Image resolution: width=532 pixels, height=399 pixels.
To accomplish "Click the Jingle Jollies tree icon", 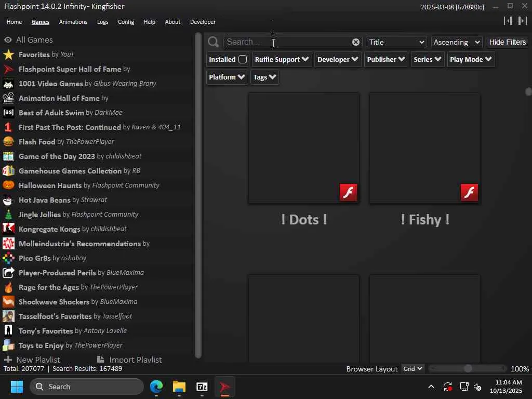I will [x=8, y=215].
